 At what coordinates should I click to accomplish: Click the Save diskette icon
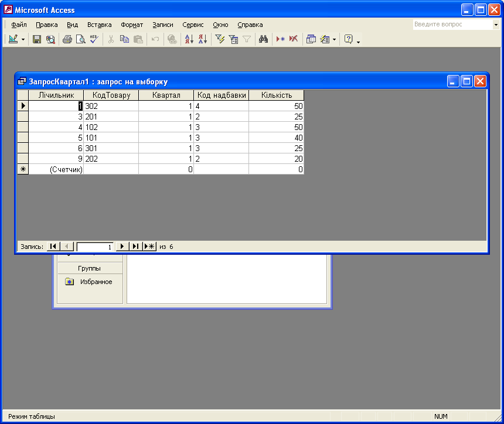tap(37, 39)
